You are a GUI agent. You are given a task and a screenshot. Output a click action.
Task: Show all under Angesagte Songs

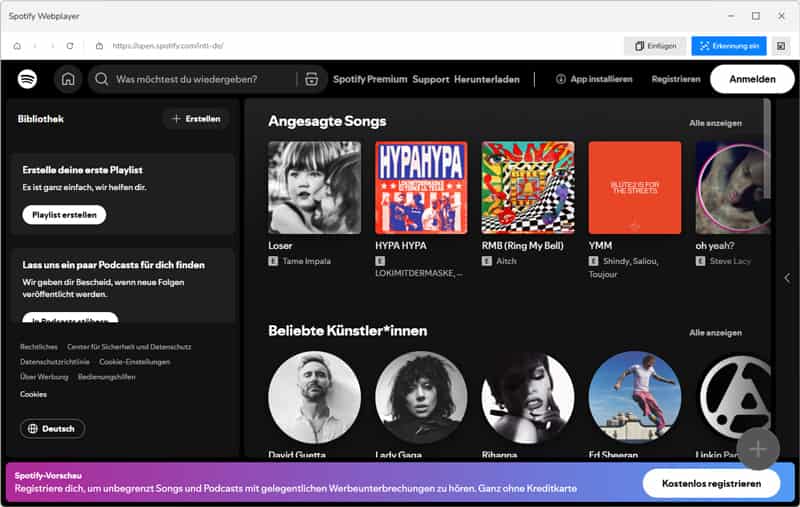click(715, 123)
